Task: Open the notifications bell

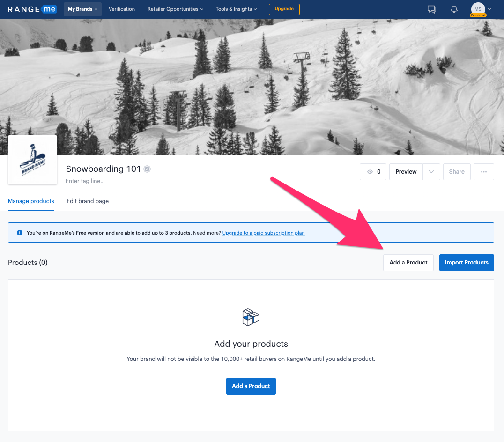Action: coord(454,9)
